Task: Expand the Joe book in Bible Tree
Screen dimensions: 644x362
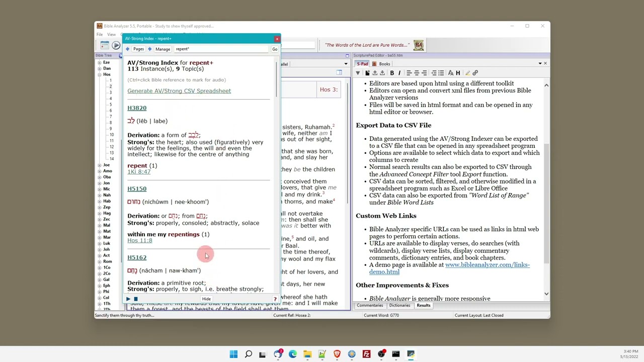Action: 100,165
